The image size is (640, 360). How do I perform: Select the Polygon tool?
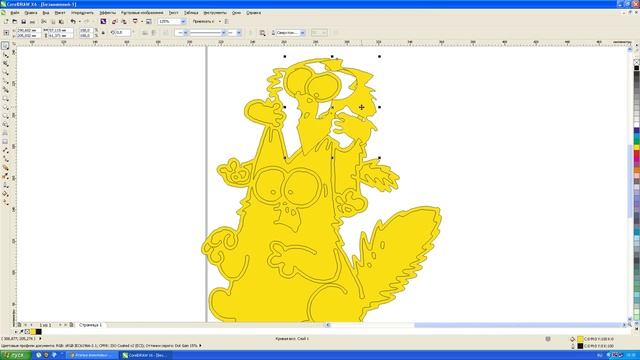(5, 116)
